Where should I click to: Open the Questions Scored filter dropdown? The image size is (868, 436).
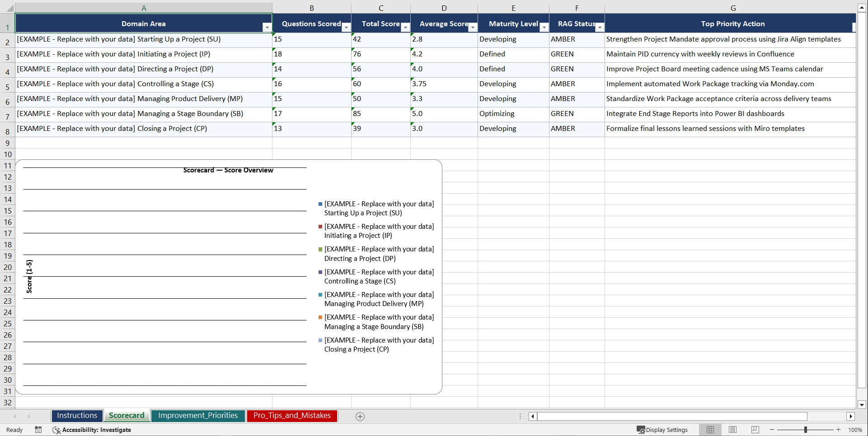pos(346,28)
